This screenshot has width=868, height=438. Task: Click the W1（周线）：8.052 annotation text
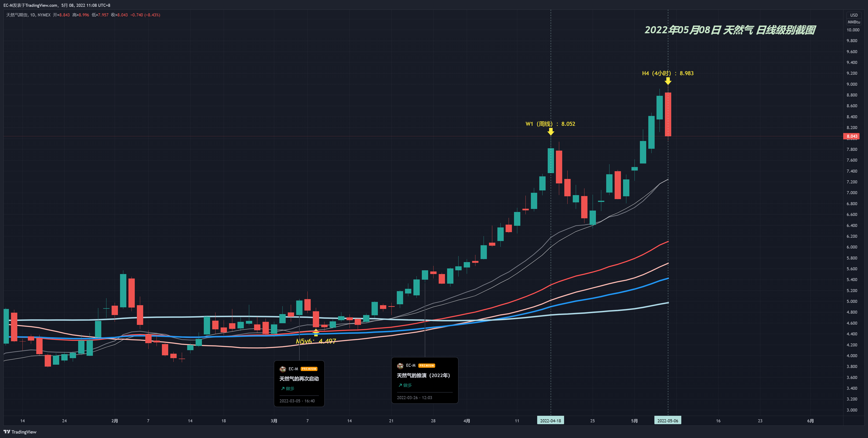pos(550,124)
